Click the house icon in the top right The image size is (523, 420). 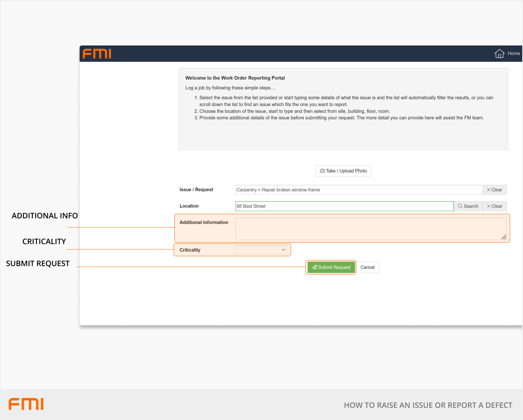[499, 53]
